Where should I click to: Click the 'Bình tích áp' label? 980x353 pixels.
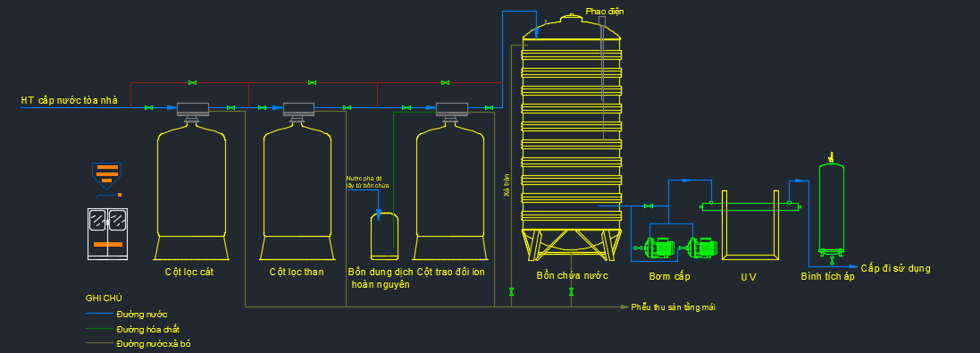827,276
